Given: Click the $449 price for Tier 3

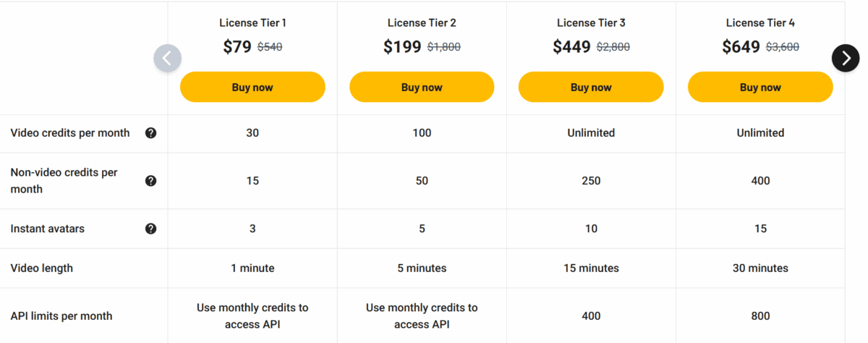Looking at the screenshot, I should coord(572,47).
